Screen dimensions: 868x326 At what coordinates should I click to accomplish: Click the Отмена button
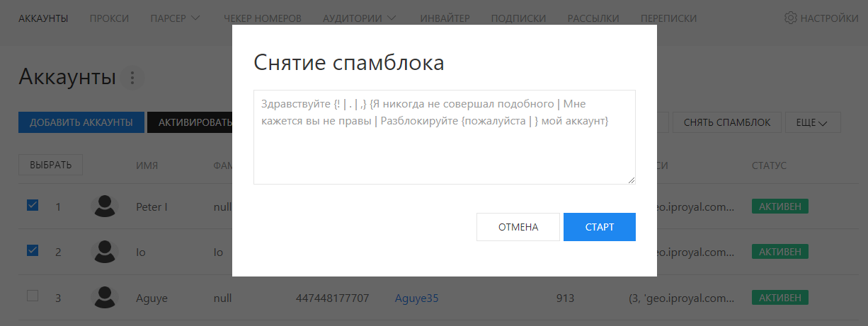click(x=518, y=227)
